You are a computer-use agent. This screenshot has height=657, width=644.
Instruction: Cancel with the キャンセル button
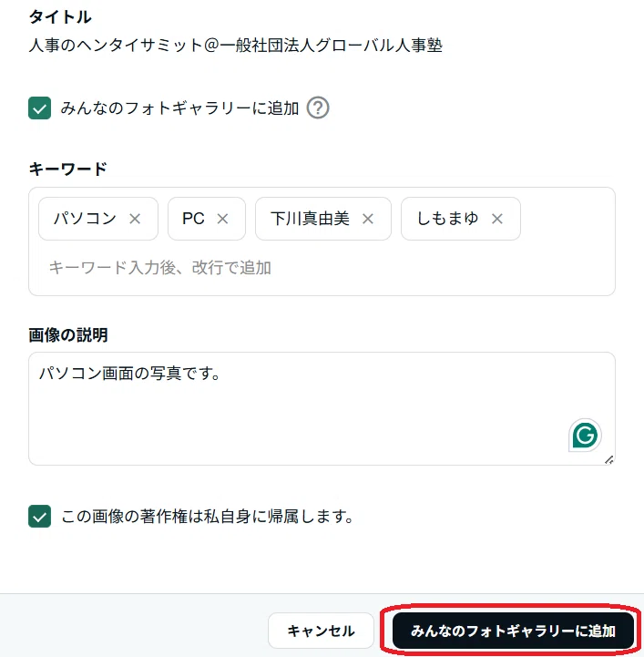coord(321,631)
